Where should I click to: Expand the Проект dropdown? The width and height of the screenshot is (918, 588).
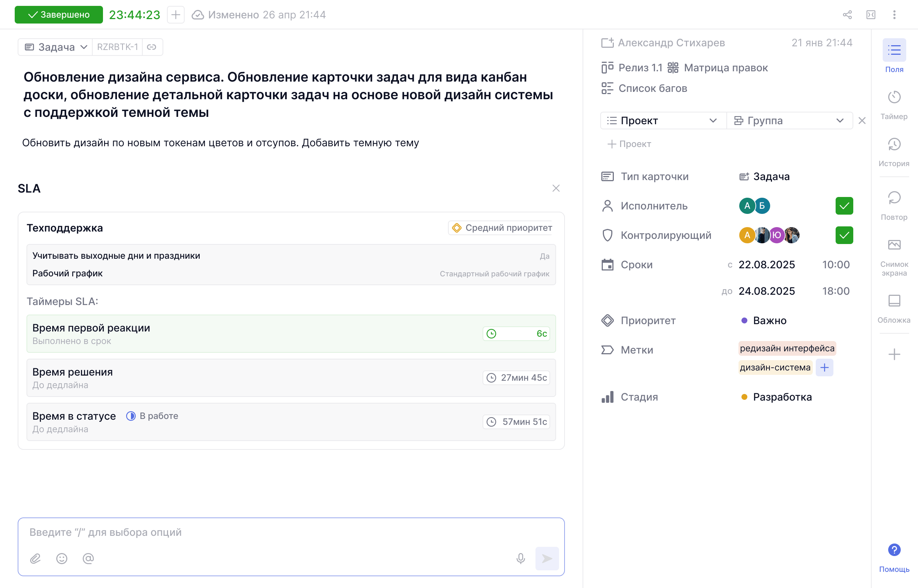[x=663, y=121]
